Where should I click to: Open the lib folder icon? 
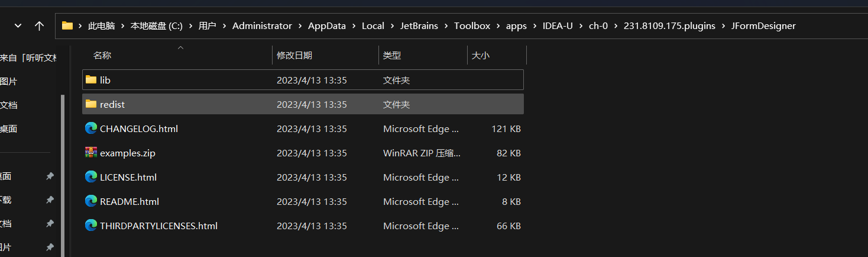[x=91, y=80]
